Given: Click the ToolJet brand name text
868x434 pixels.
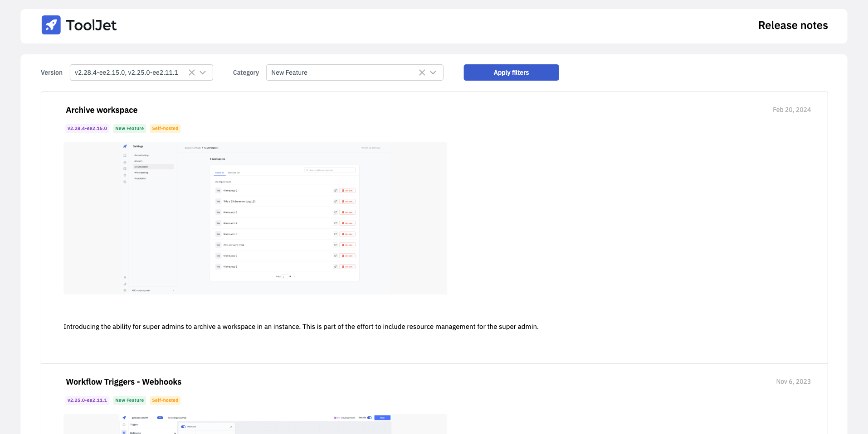Looking at the screenshot, I should tap(91, 25).
